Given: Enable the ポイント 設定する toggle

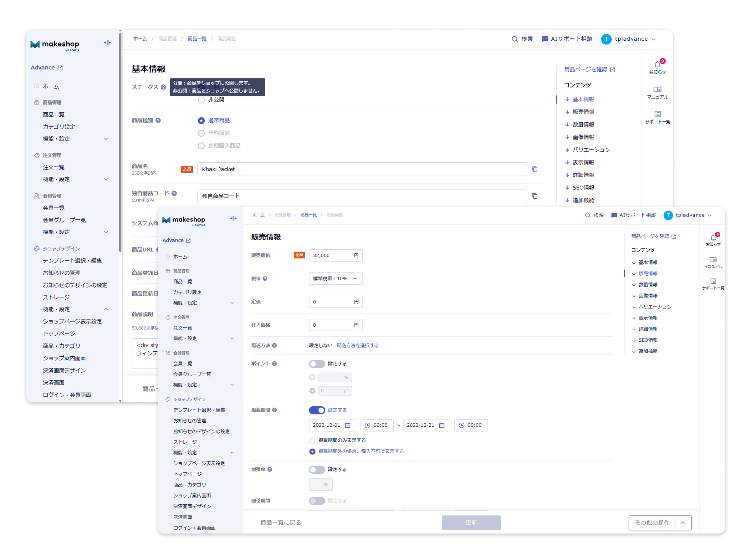Looking at the screenshot, I should point(317,364).
